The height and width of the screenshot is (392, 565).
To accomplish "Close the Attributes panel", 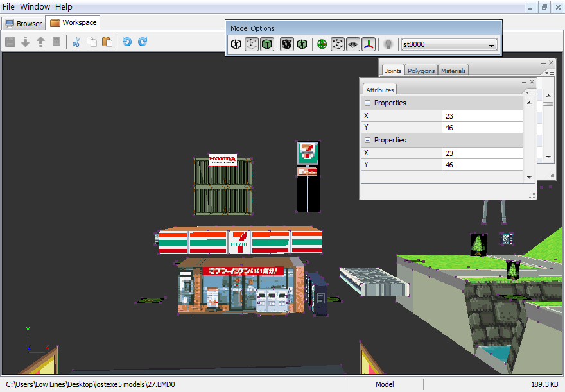I will click(532, 82).
